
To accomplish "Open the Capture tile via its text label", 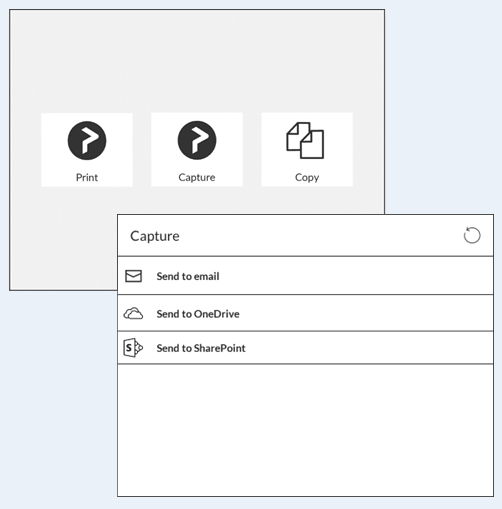I will 197,177.
